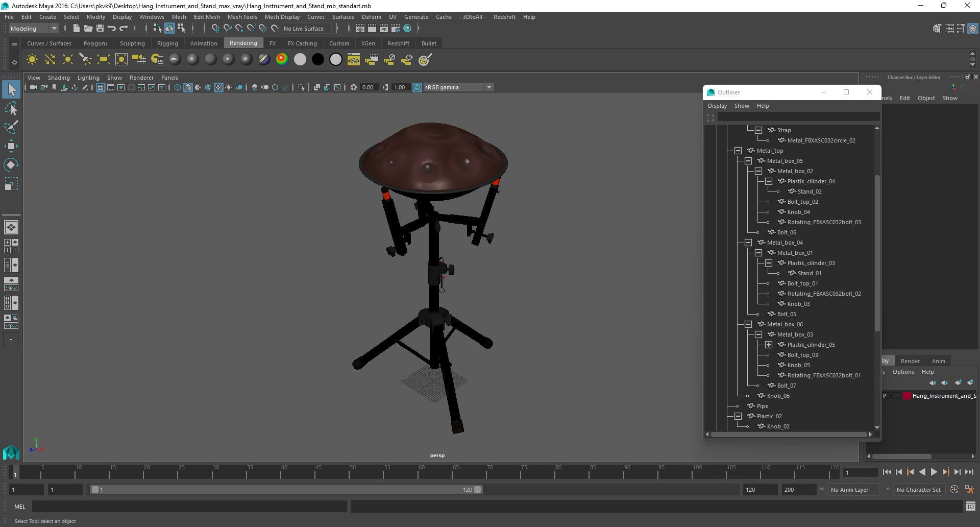Screen dimensions: 980x527
Task: Expand Plastik_cilinder_05 in Outliner
Action: pos(769,345)
